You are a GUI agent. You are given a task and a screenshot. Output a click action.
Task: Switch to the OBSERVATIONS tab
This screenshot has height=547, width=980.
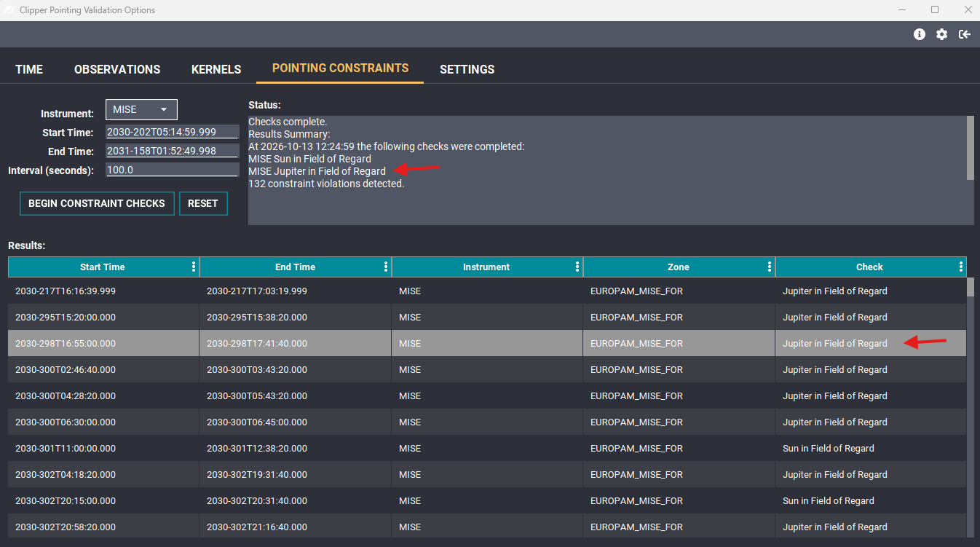point(117,69)
